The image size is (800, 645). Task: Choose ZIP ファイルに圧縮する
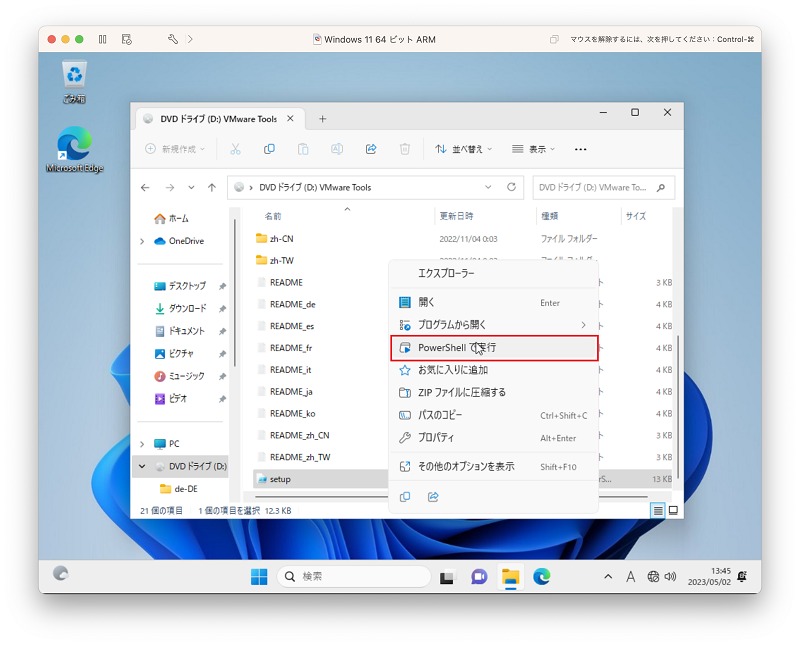[x=493, y=392]
